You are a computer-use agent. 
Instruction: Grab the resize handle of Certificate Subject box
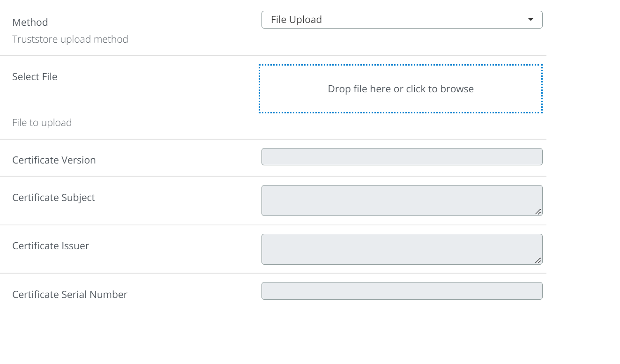coord(538,212)
